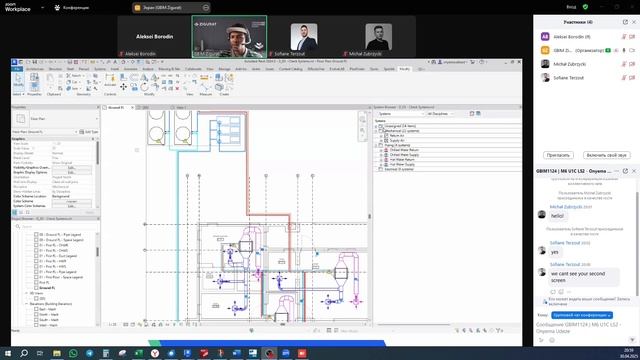
Task: Switch to the {3D} view tab
Action: coord(145,107)
